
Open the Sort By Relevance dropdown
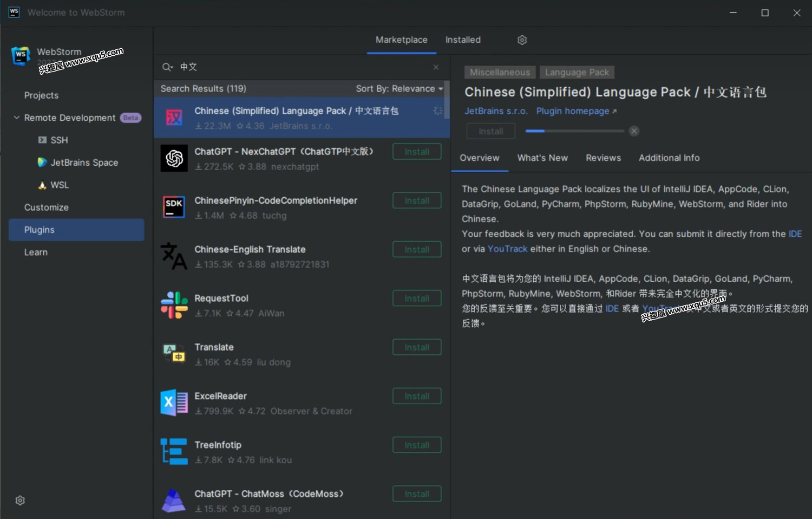399,88
